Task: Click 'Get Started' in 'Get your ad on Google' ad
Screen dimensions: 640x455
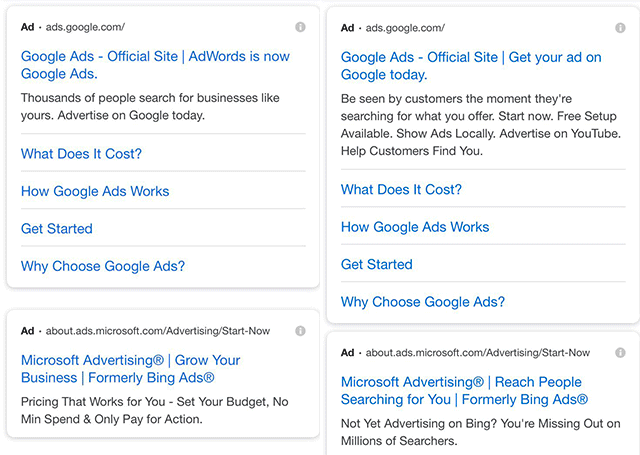Action: pos(377,264)
